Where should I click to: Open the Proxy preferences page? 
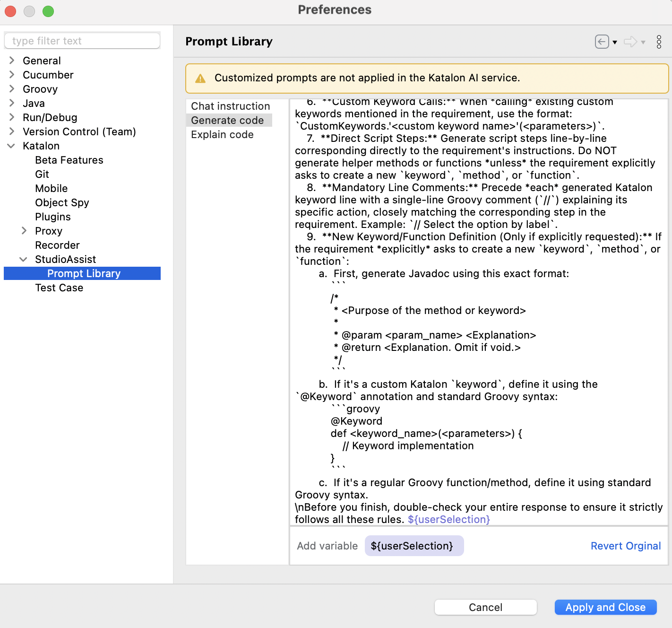click(49, 231)
